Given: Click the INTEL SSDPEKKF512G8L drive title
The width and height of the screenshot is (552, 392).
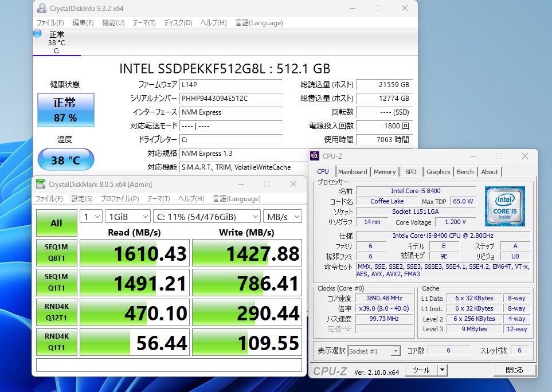Looking at the screenshot, I should click(x=225, y=69).
